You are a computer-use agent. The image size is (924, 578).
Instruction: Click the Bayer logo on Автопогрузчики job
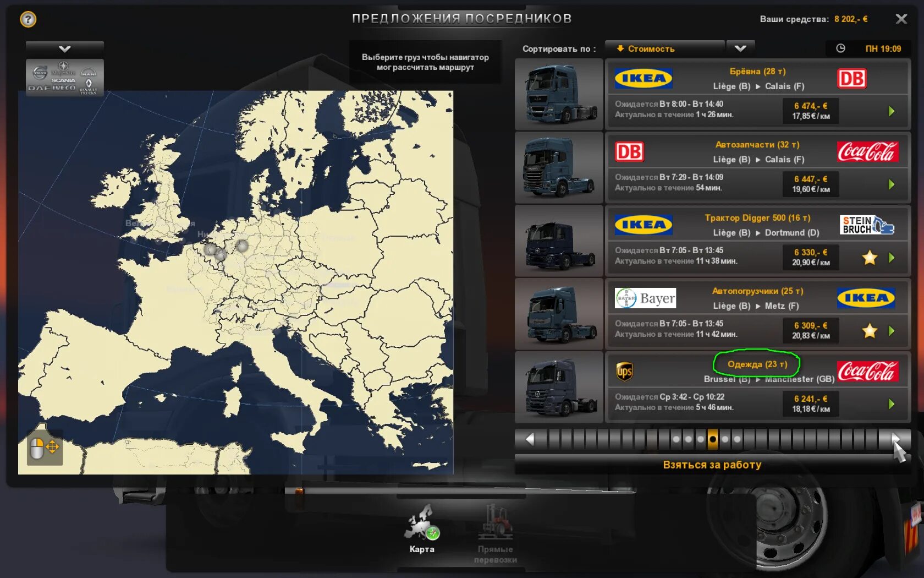click(x=645, y=298)
